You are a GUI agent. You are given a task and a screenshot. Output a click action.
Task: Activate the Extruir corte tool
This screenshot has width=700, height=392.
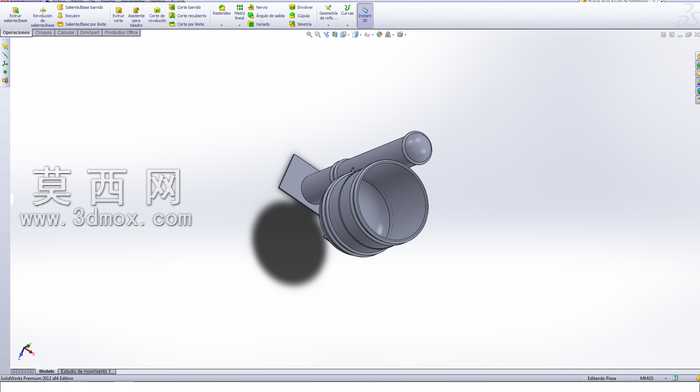coord(118,15)
